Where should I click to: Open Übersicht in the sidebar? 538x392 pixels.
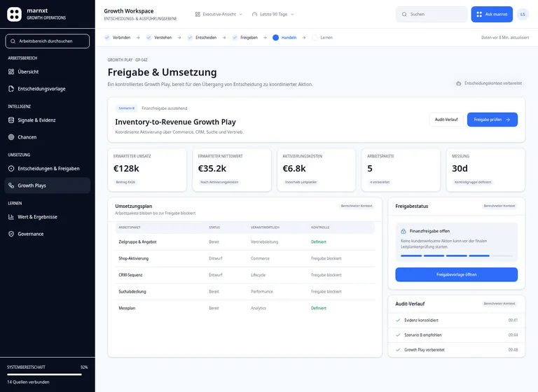pos(48,71)
